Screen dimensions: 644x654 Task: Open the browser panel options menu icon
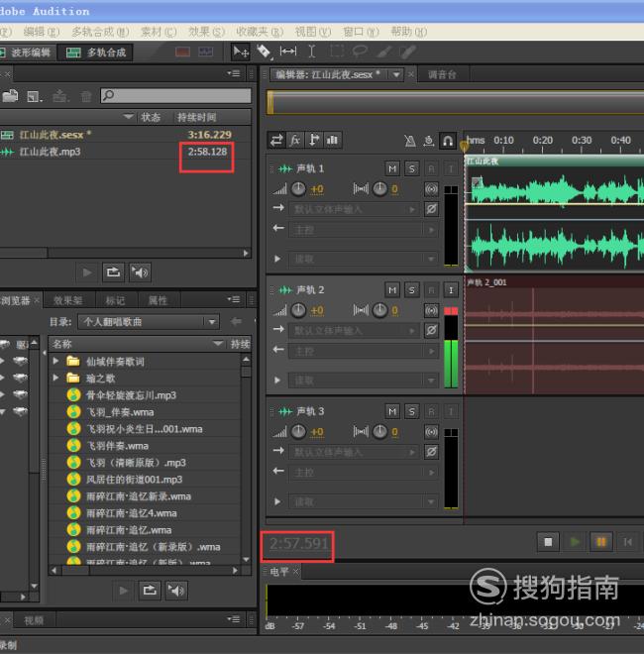[234, 299]
